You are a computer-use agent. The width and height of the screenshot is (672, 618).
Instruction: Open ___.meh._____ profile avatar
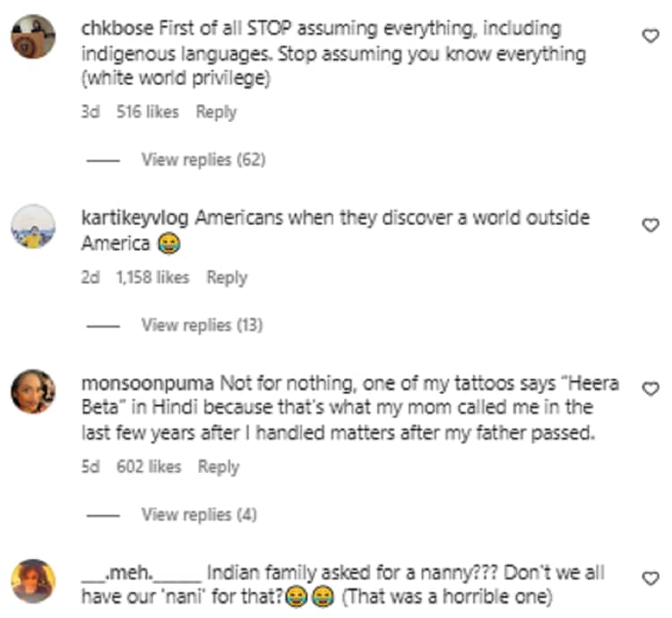pos(33,581)
